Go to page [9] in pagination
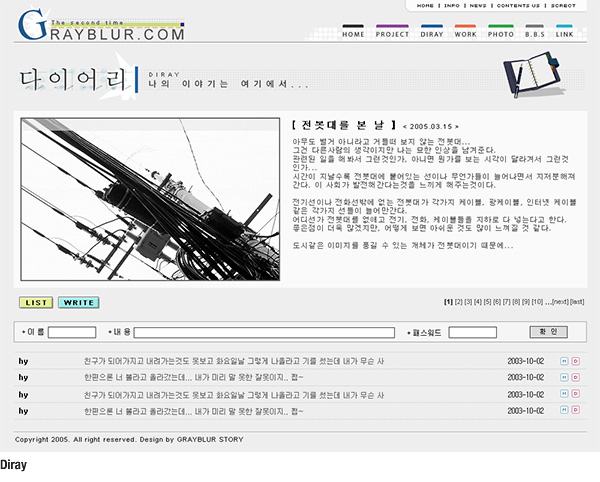The image size is (600, 482). (x=526, y=302)
